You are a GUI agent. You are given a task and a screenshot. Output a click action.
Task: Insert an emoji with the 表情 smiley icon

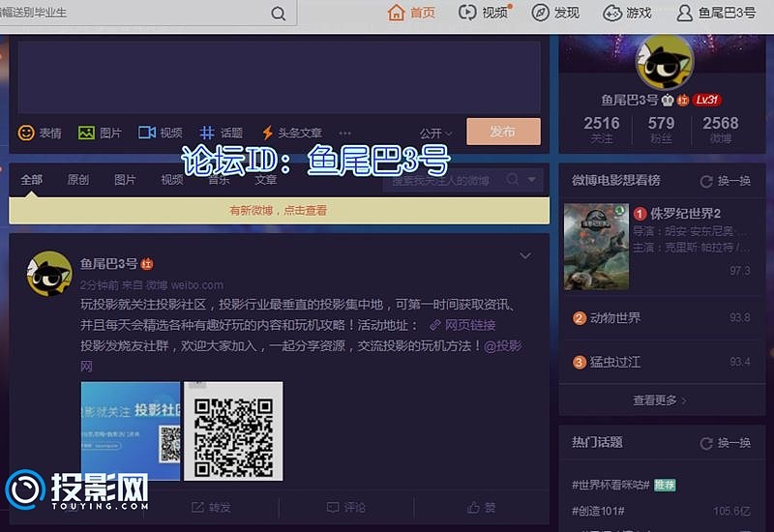click(x=26, y=133)
